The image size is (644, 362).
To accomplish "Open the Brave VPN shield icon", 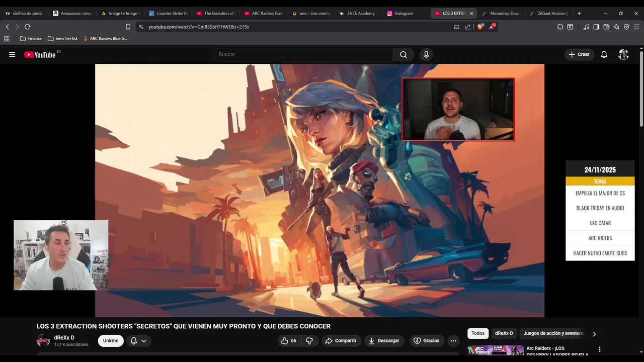I will (x=626, y=27).
